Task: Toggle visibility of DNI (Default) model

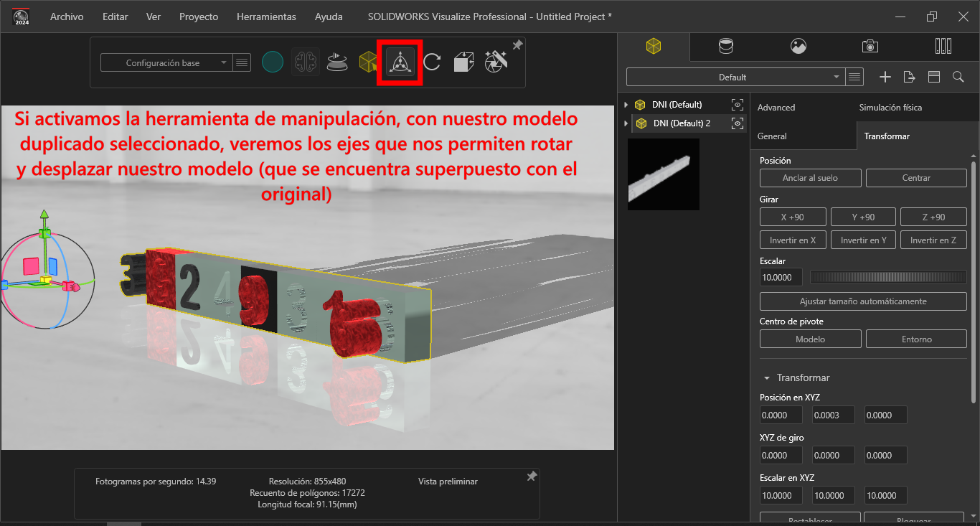Action: click(x=737, y=105)
